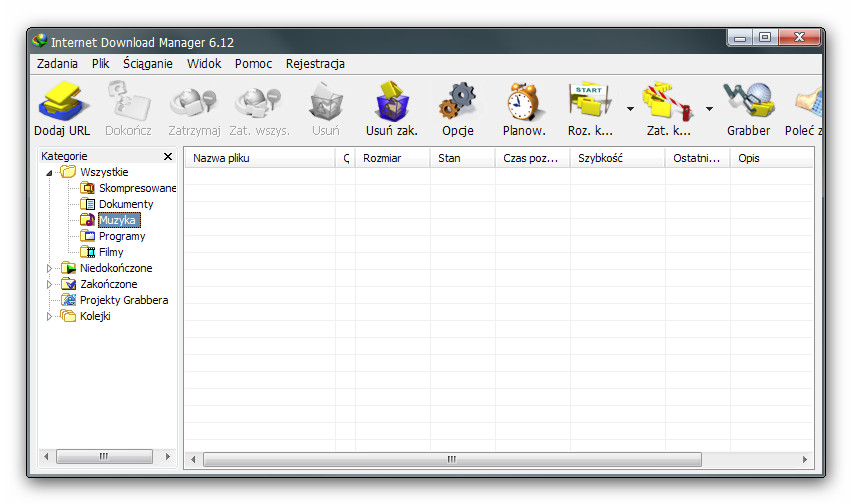The image size is (852, 504).
Task: Sort by Nazwa pliku column header
Action: coord(260,158)
